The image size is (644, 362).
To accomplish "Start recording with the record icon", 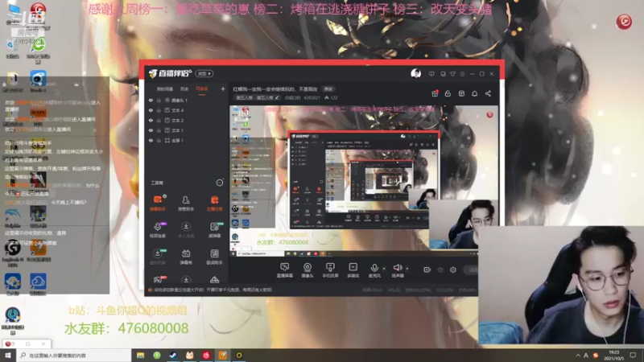I will point(427,269).
